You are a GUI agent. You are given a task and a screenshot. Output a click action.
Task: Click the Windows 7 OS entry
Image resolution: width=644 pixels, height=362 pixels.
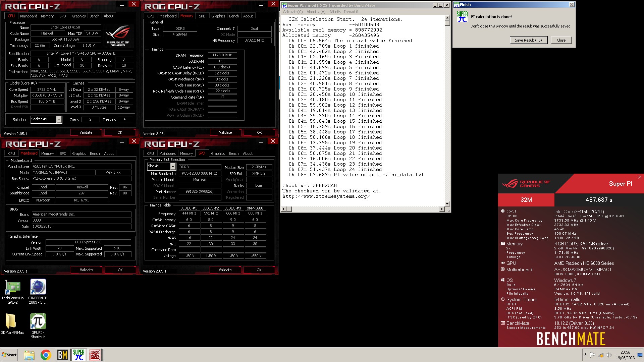[x=565, y=280]
